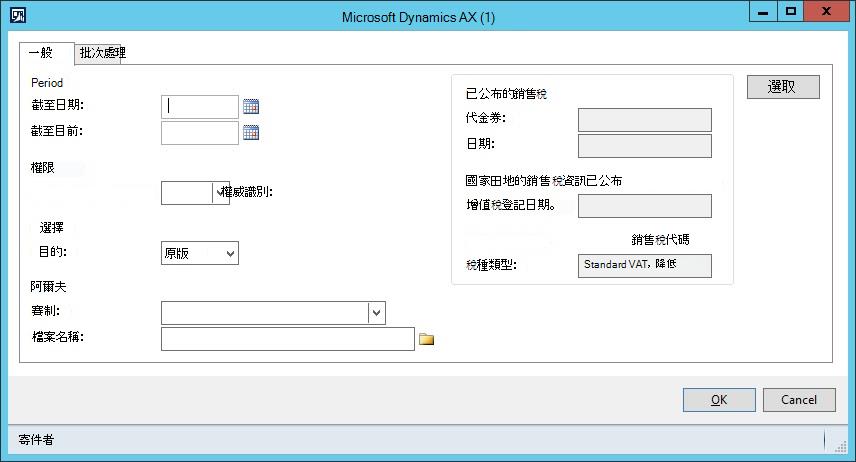The height and width of the screenshot is (462, 856).
Task: Click the 代金券 read-only field
Action: (x=645, y=120)
